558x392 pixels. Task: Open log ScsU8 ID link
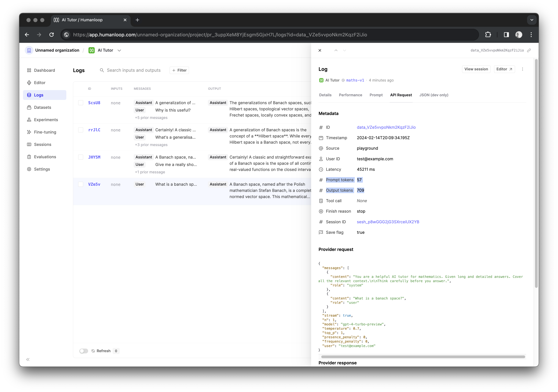(x=94, y=103)
